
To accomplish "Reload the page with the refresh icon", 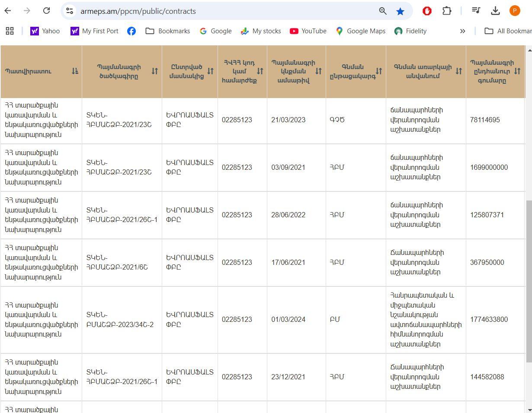I will click(47, 11).
